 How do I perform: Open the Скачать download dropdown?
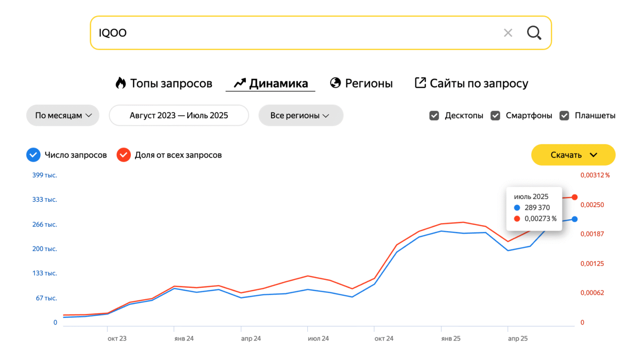(x=573, y=155)
